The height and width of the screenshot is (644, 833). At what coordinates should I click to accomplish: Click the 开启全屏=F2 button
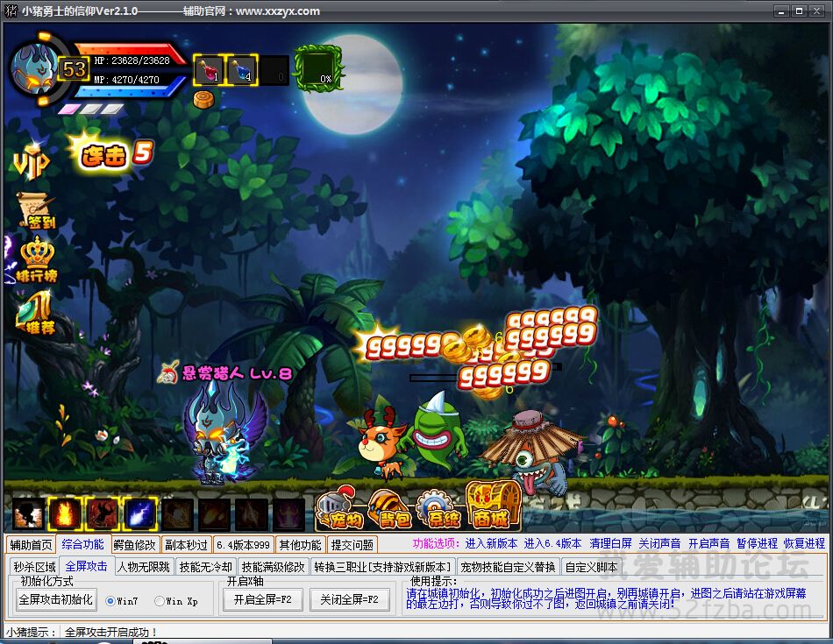pos(262,600)
